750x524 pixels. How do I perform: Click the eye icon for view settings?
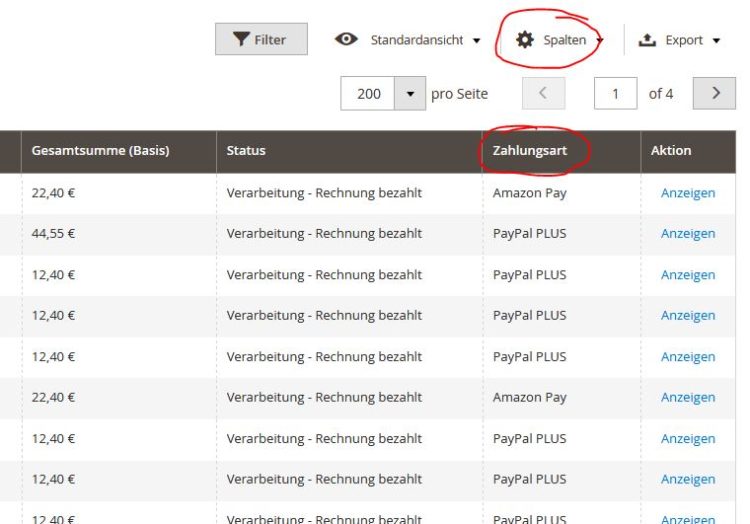point(346,39)
